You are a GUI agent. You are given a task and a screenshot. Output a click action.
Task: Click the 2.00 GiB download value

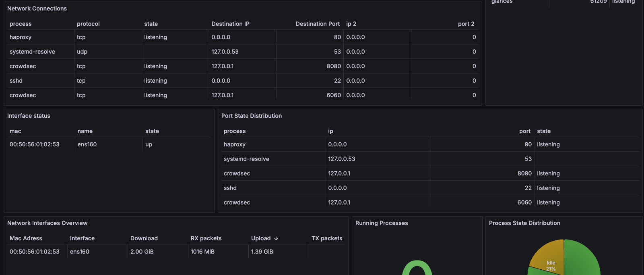point(142,252)
